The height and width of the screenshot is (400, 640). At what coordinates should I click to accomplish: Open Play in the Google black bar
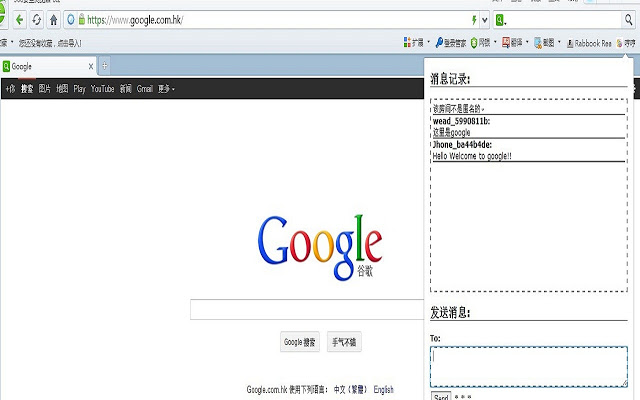click(x=80, y=89)
